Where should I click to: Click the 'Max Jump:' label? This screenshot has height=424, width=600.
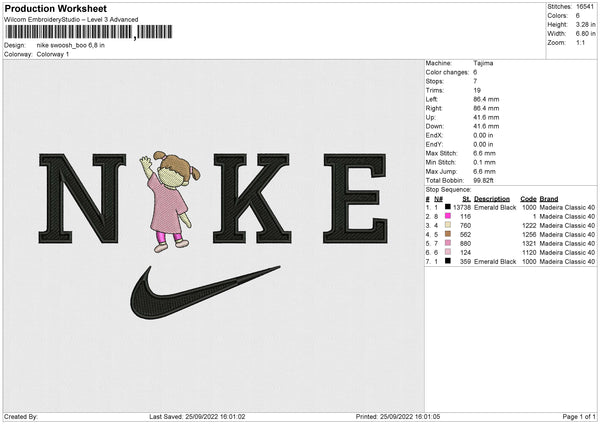coord(441,171)
